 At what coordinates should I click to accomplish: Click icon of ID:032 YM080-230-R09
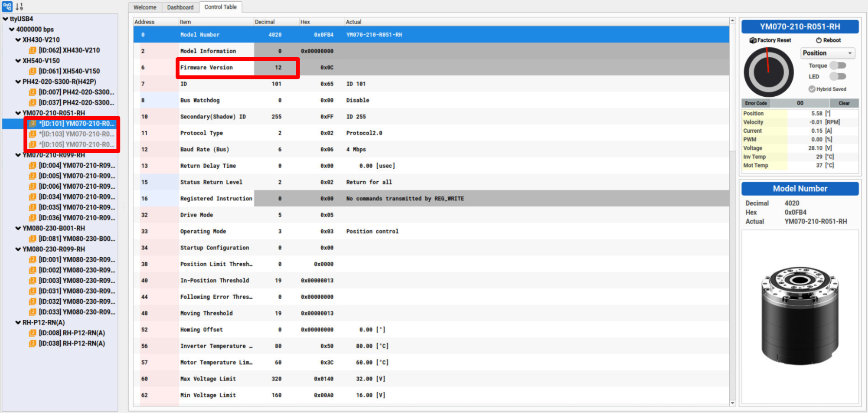pos(33,302)
